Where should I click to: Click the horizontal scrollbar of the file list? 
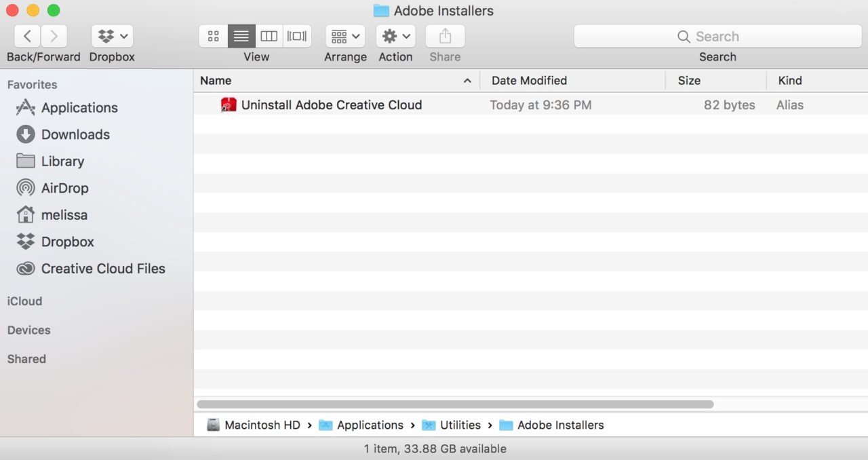coord(455,404)
